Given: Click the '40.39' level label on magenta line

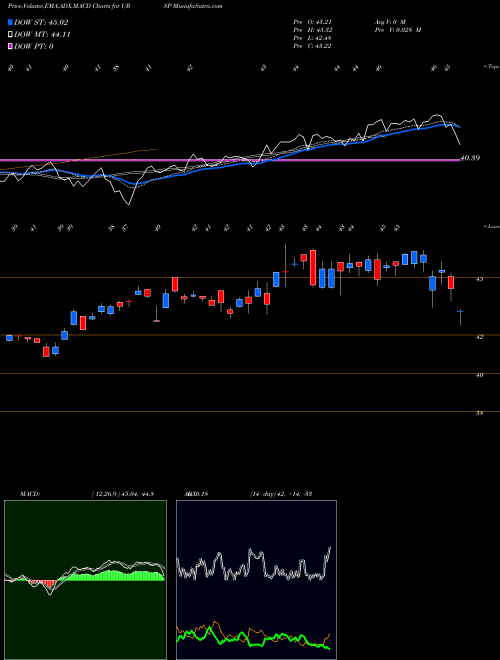Looking at the screenshot, I should 470,158.
